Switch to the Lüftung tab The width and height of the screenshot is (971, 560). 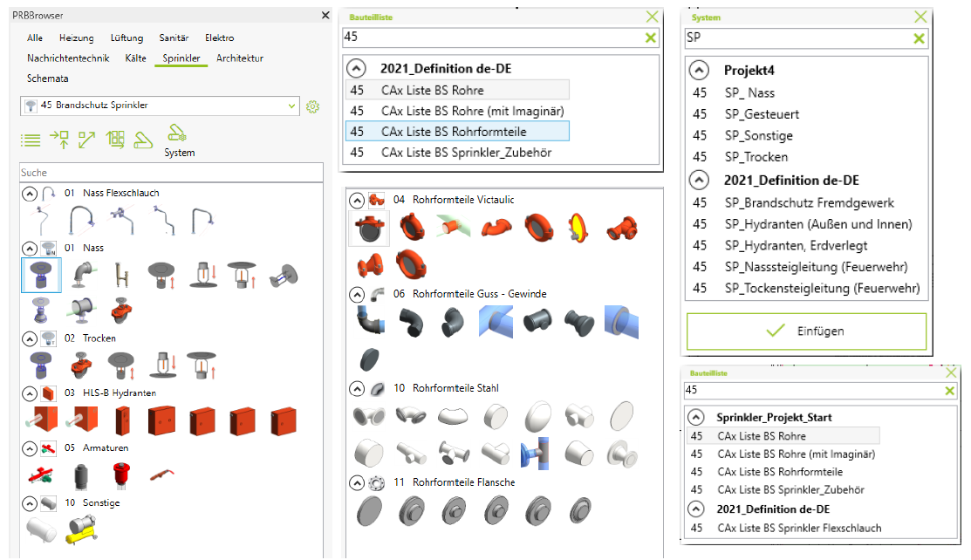click(127, 38)
